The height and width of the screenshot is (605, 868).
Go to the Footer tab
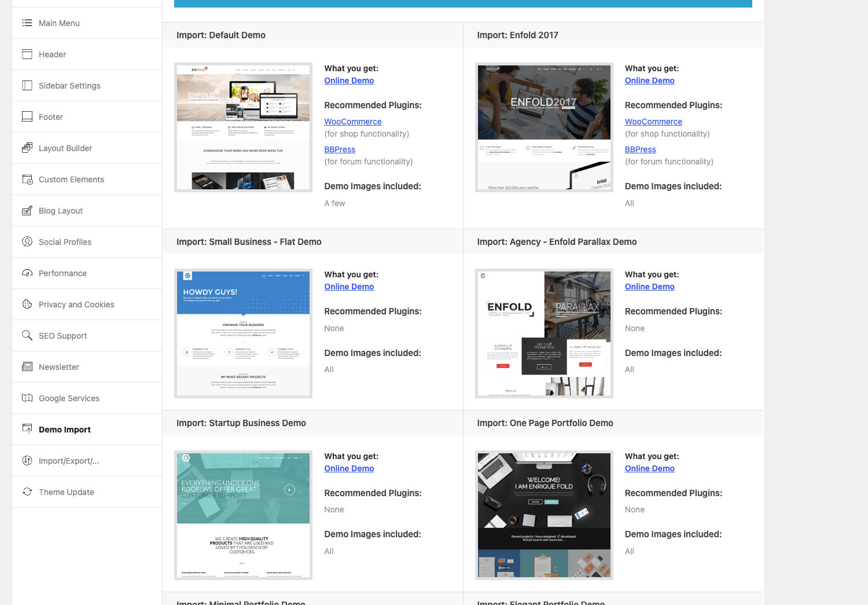pos(87,117)
